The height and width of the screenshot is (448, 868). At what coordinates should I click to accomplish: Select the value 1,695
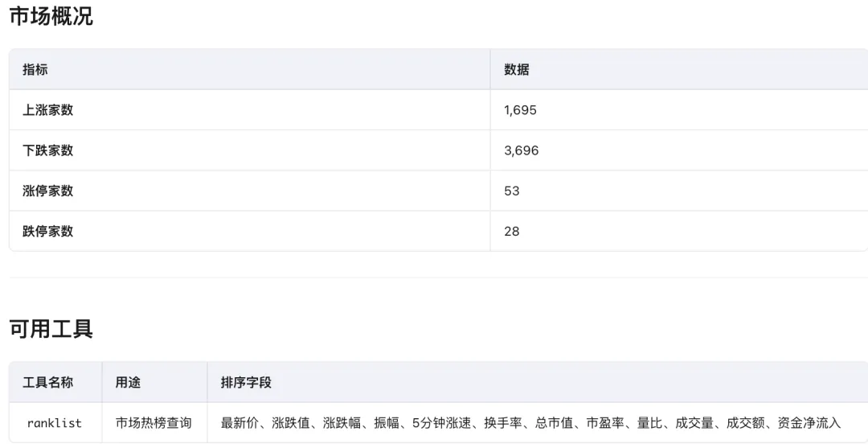pos(520,110)
